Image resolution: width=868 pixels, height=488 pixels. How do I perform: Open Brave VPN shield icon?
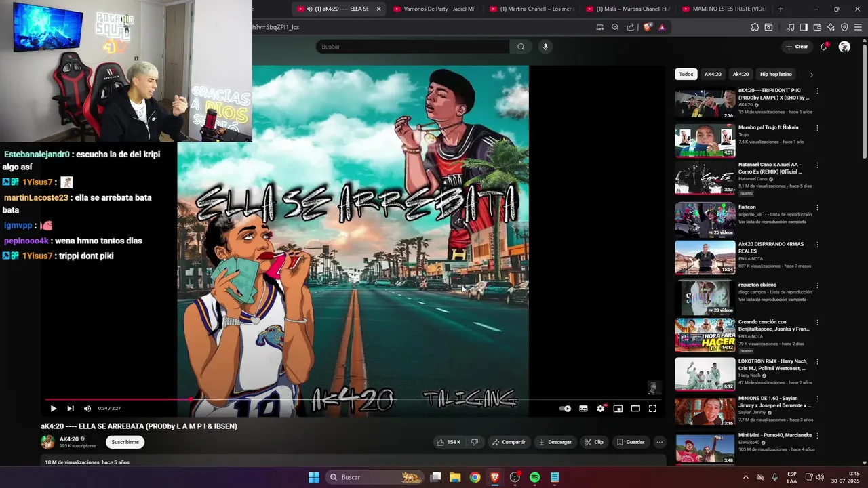tap(844, 27)
